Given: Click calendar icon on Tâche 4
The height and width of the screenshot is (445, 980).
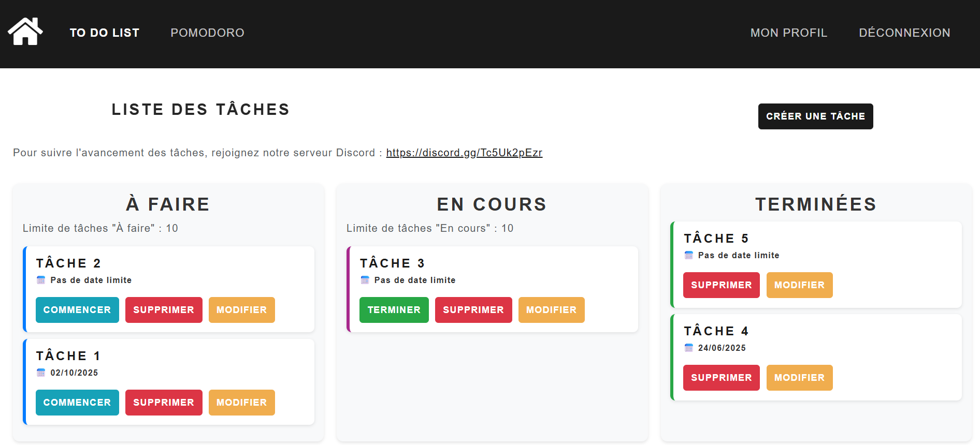Looking at the screenshot, I should 688,348.
